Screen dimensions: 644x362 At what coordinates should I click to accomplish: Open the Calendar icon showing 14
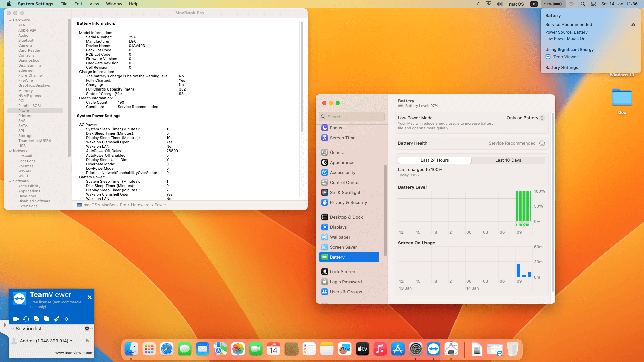(x=273, y=349)
